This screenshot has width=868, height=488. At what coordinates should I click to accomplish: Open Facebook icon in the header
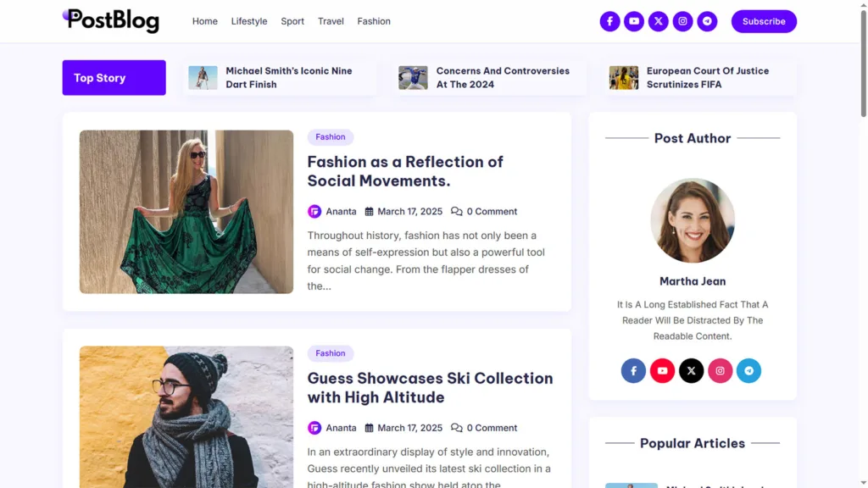609,21
